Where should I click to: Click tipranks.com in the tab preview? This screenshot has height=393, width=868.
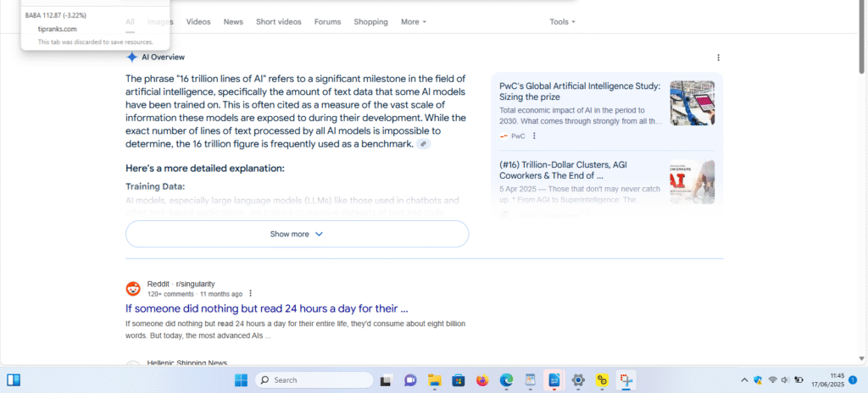[x=57, y=30]
